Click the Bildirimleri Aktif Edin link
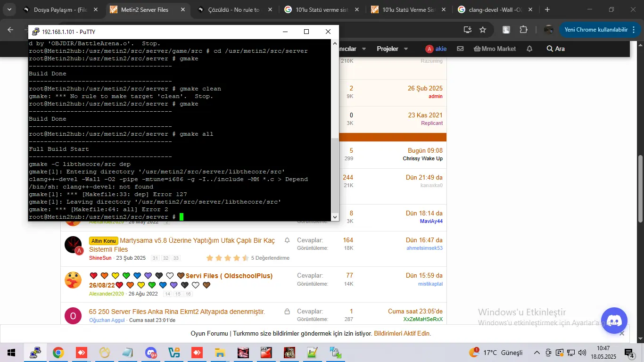The image size is (644, 362). tap(402, 333)
